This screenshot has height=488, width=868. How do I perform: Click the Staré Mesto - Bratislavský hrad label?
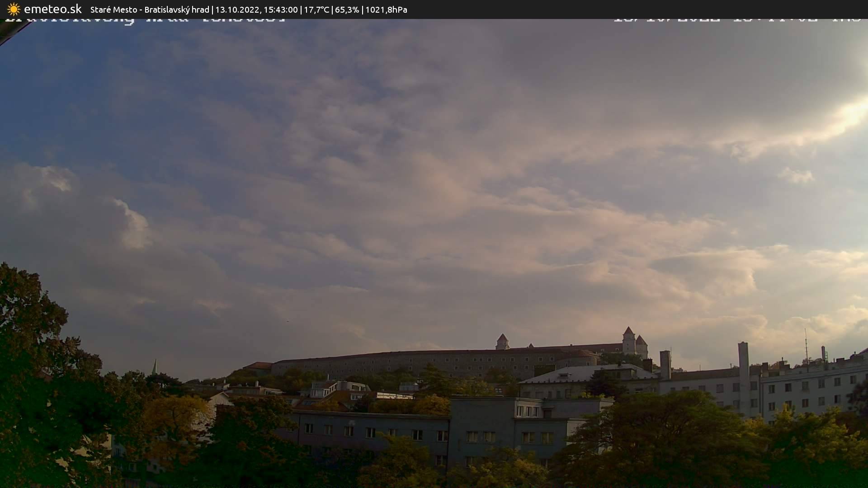tap(150, 9)
